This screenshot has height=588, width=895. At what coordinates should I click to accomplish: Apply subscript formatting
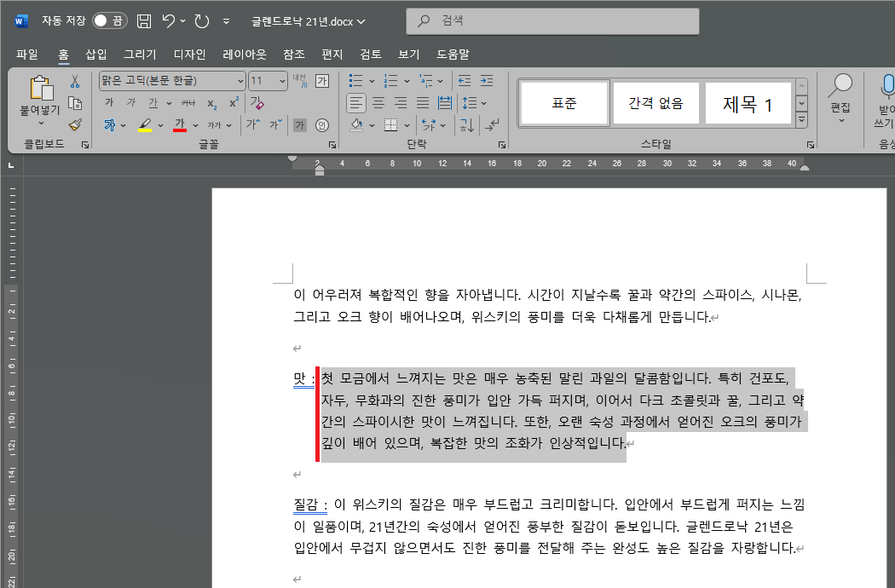(212, 102)
